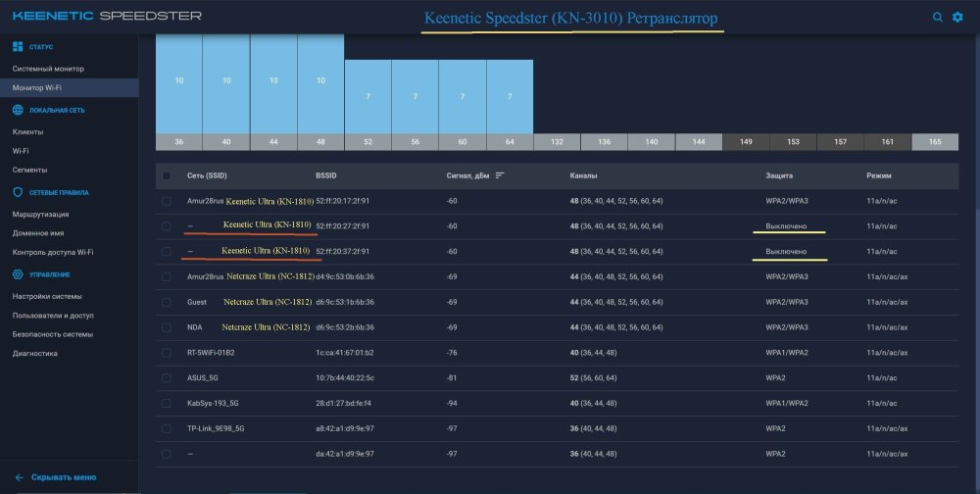This screenshot has height=494, width=980.
Task: Click the Каналы column header
Action: pyautogui.click(x=583, y=175)
